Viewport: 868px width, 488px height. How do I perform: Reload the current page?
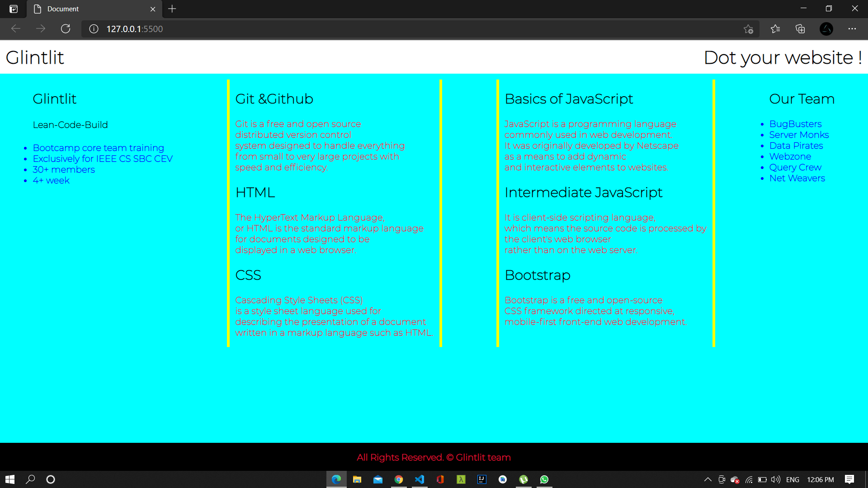tap(66, 28)
